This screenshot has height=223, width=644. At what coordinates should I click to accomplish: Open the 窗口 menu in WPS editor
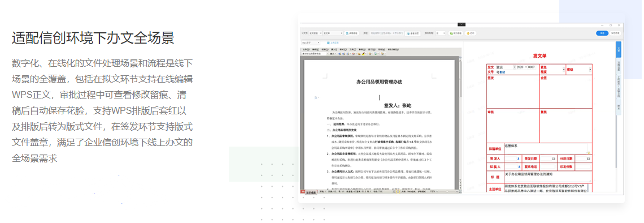[372, 49]
